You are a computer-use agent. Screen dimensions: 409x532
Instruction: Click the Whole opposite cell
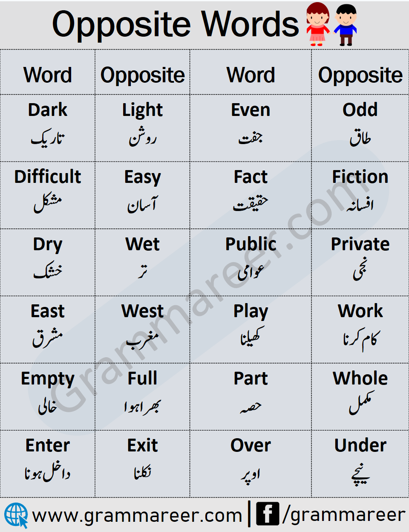point(360,396)
